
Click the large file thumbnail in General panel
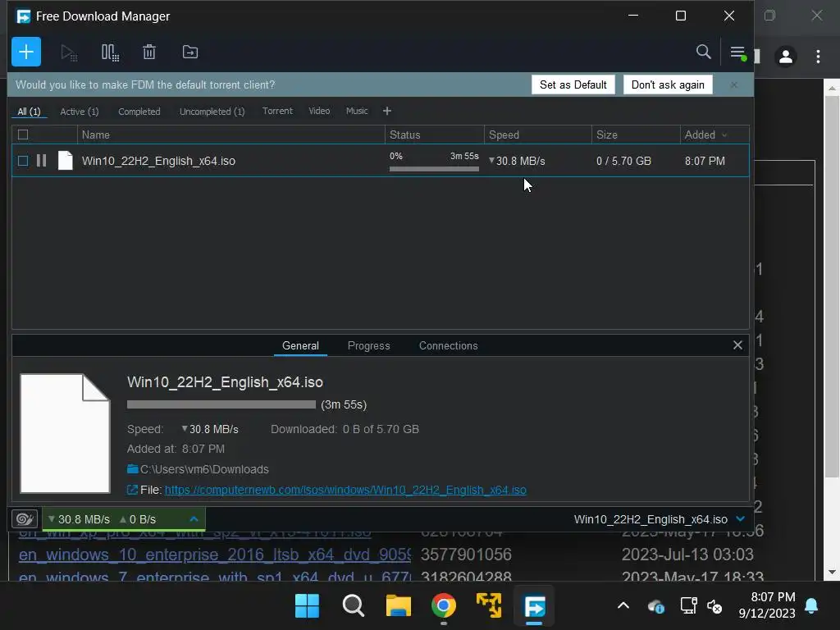[x=65, y=433]
